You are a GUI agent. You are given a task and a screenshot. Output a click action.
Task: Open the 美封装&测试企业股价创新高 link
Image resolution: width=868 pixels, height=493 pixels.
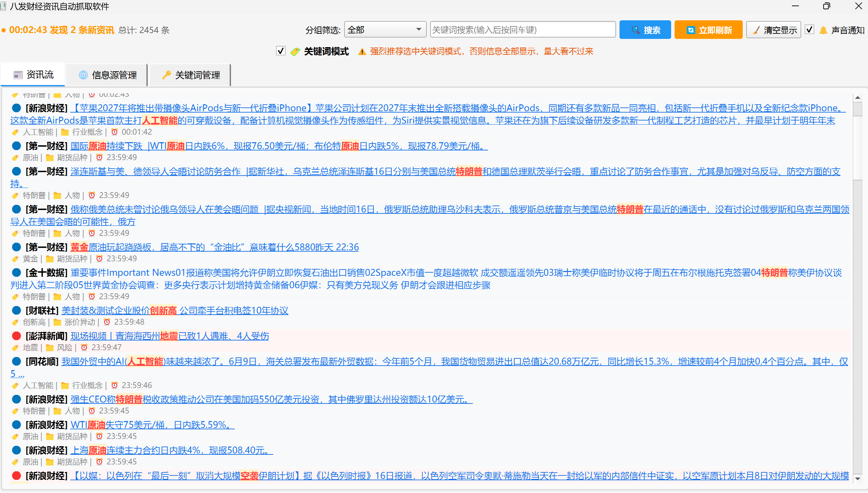point(175,311)
